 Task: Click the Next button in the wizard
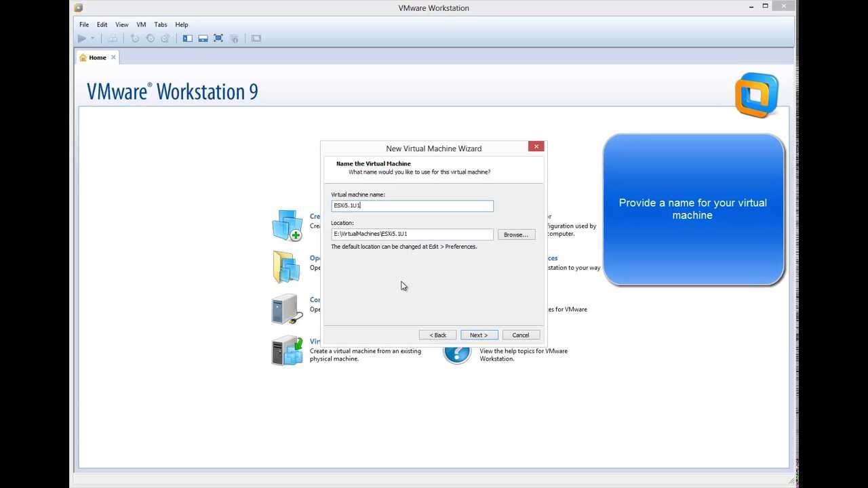(479, 334)
